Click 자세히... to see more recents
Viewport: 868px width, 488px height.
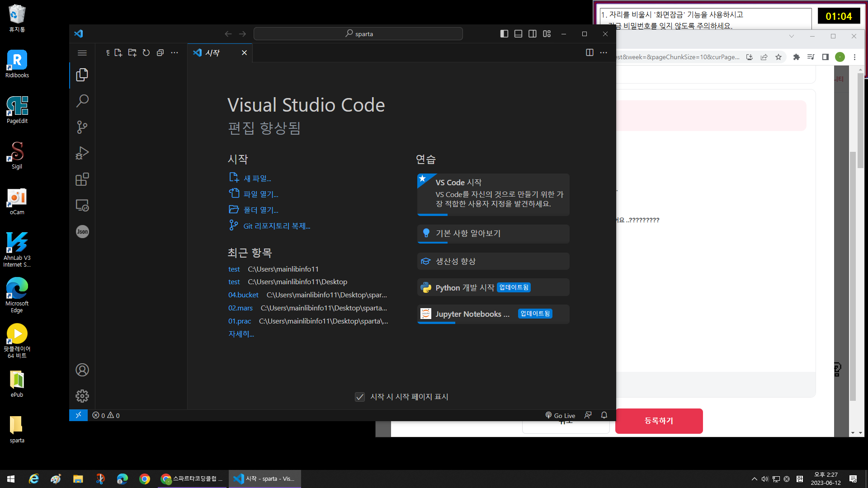pos(241,334)
